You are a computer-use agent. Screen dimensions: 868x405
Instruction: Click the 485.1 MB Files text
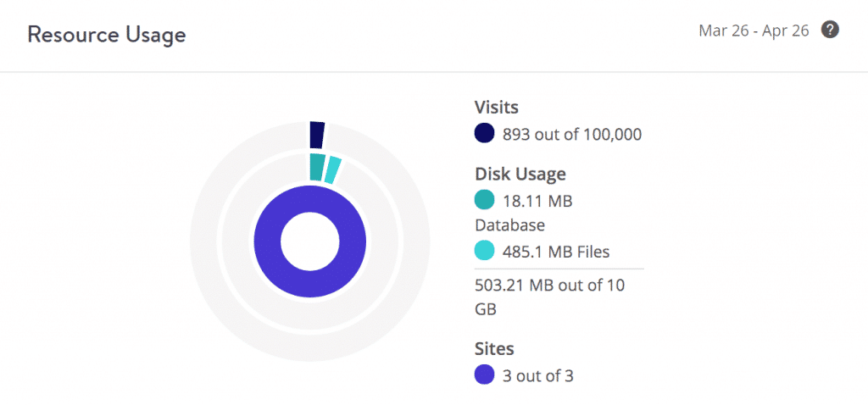[555, 251]
